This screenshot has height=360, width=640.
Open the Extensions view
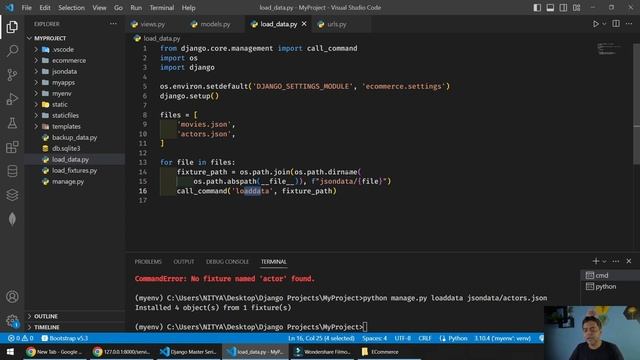[x=12, y=147]
